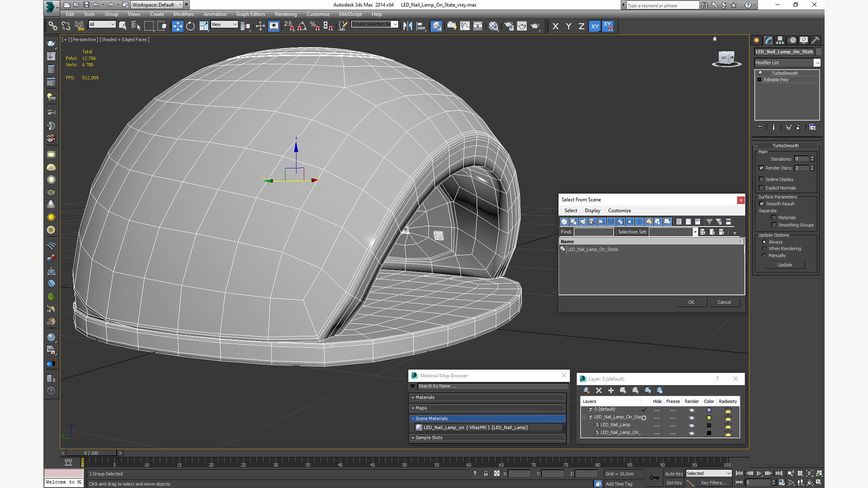
Task: Select the Manually update option
Action: click(x=764, y=255)
